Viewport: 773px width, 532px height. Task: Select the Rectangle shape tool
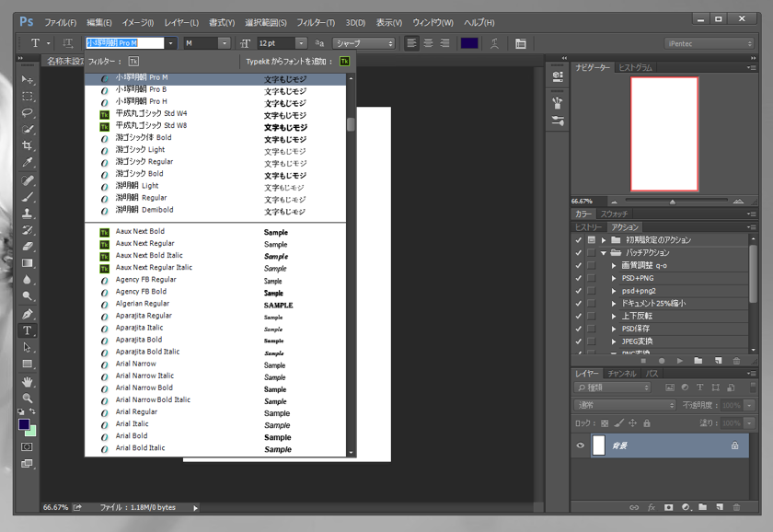(27, 364)
